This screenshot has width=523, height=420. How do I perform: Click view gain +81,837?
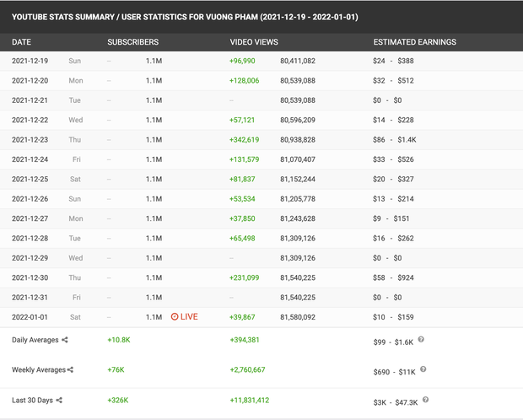pyautogui.click(x=242, y=179)
